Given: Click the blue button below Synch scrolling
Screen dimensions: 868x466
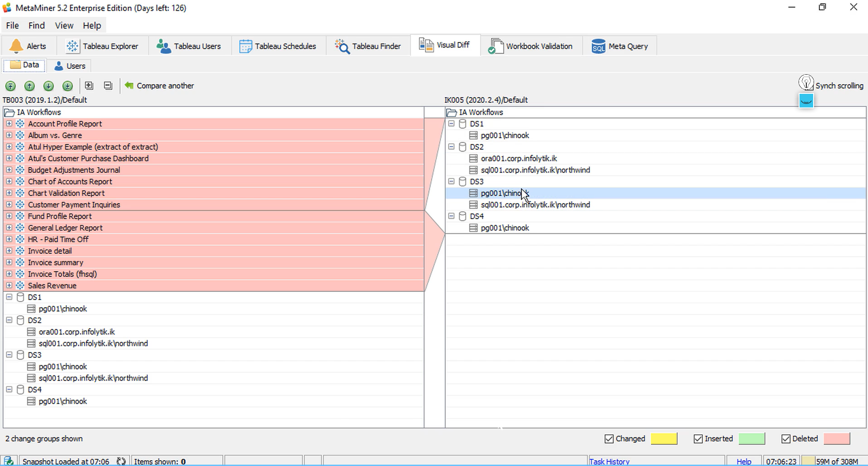Looking at the screenshot, I should pyautogui.click(x=806, y=101).
